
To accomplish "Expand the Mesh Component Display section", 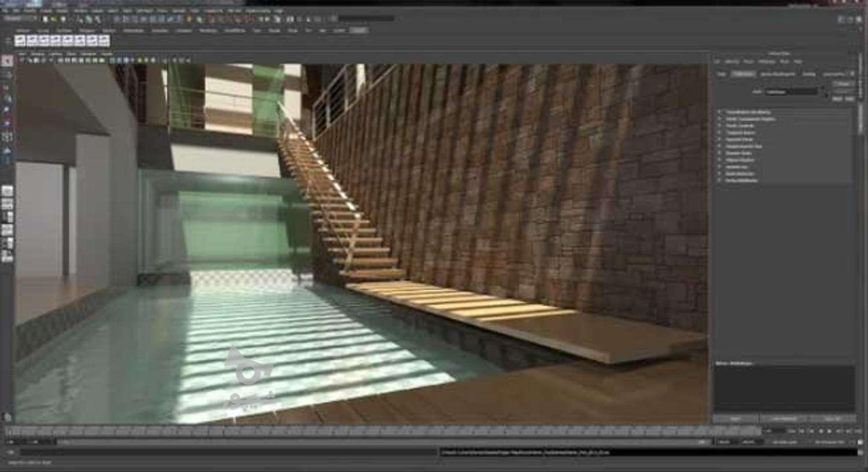I will click(x=750, y=119).
